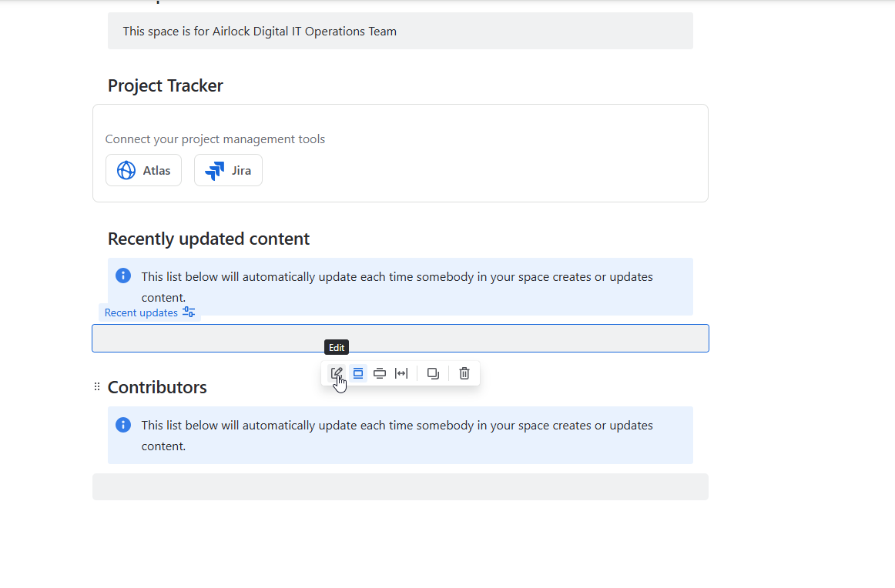This screenshot has width=895, height=588.
Task: Select the Recent updates macro placeholder box
Action: tap(400, 338)
